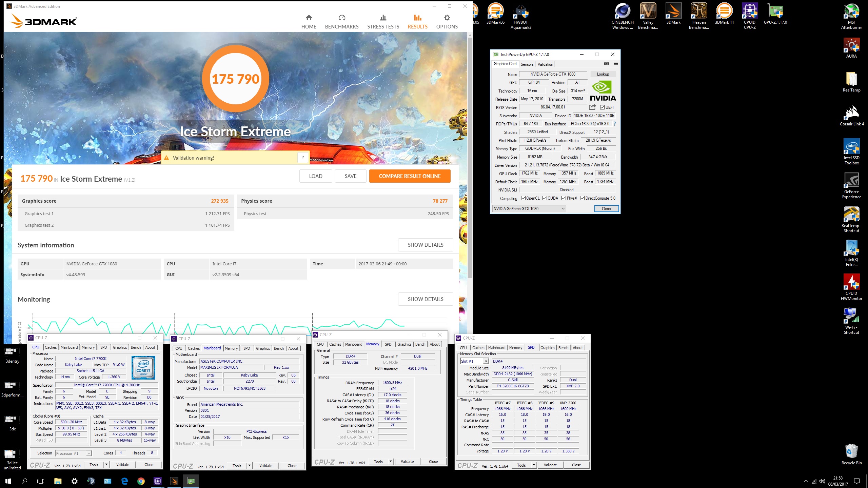Launch Corsair Link 4 desktop icon
The image size is (868, 488).
(851, 115)
